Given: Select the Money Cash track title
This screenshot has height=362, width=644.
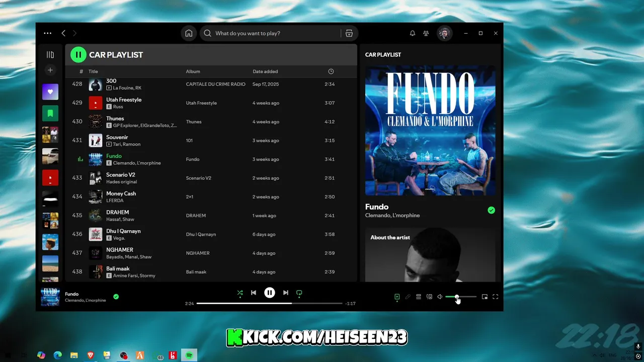Looking at the screenshot, I should (121, 194).
